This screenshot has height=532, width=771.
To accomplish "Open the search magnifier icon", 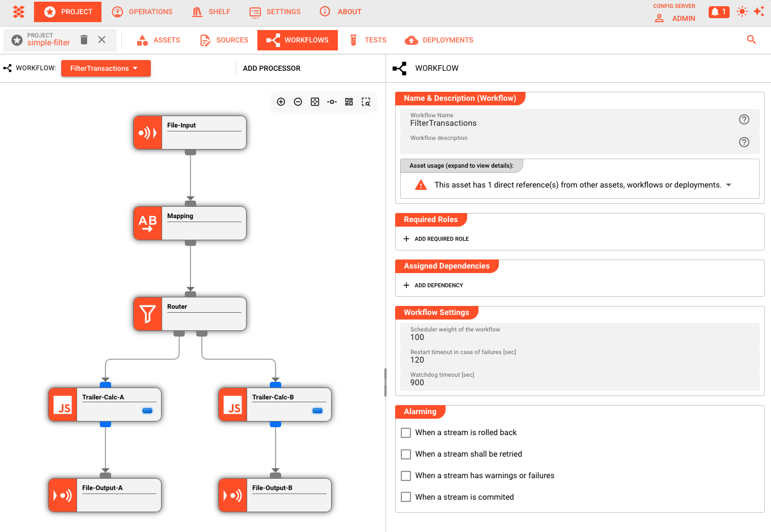I will [752, 40].
